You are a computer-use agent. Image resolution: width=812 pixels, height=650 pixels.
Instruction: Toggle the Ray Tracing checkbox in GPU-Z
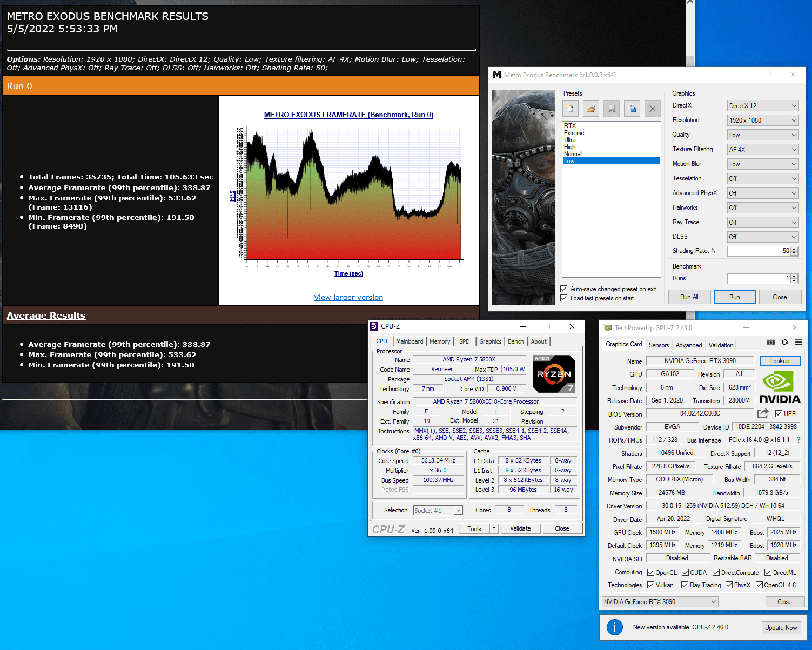click(685, 585)
